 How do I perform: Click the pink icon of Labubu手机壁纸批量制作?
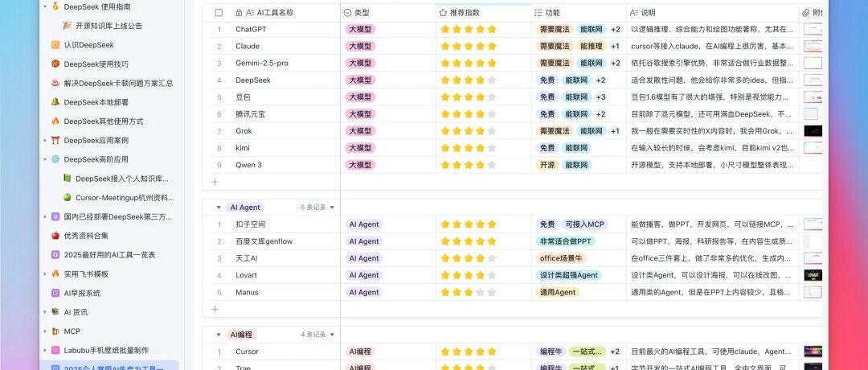click(x=55, y=350)
